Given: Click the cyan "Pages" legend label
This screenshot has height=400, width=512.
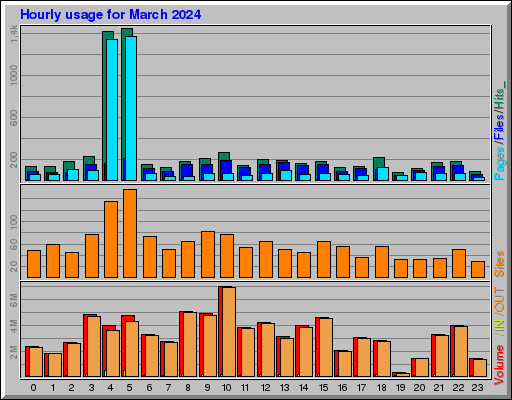Looking at the screenshot, I should pyautogui.click(x=499, y=163).
